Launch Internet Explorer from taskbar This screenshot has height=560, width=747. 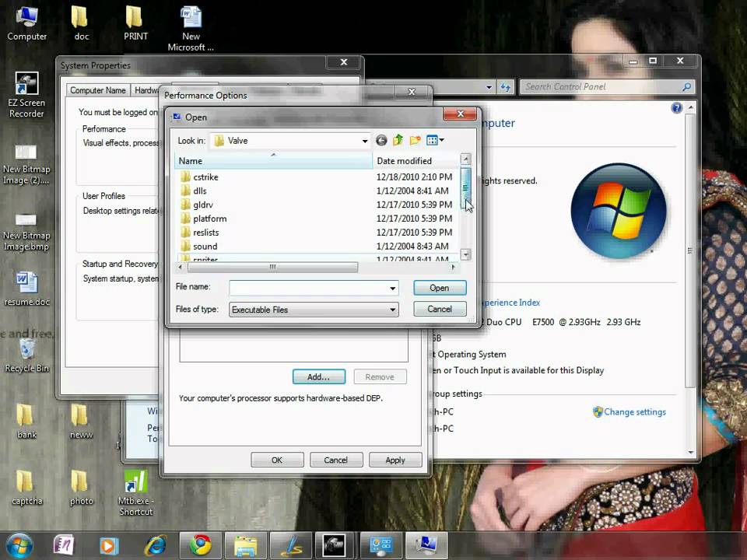coord(156,546)
